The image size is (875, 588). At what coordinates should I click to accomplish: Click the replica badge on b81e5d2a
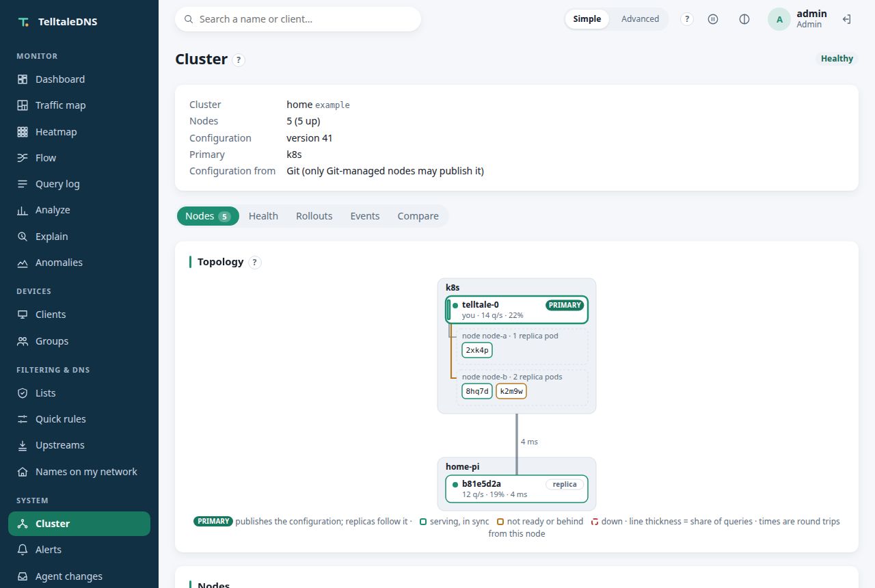tap(565, 484)
